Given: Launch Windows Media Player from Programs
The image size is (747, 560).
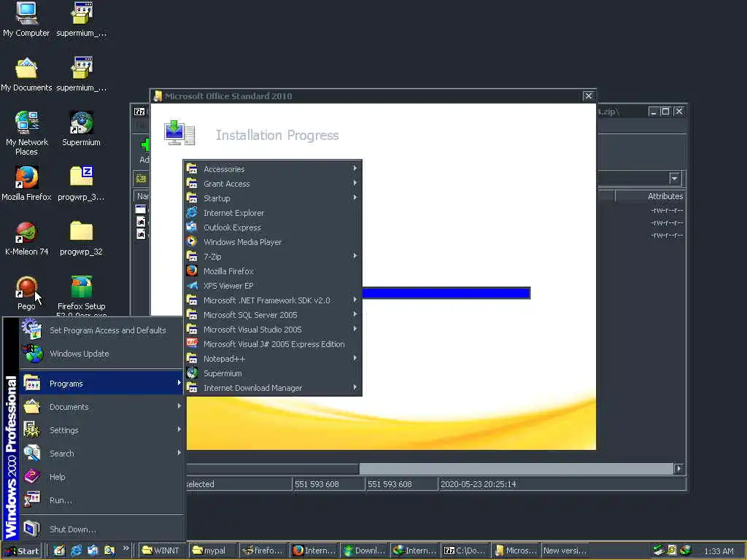Looking at the screenshot, I should tap(273, 242).
